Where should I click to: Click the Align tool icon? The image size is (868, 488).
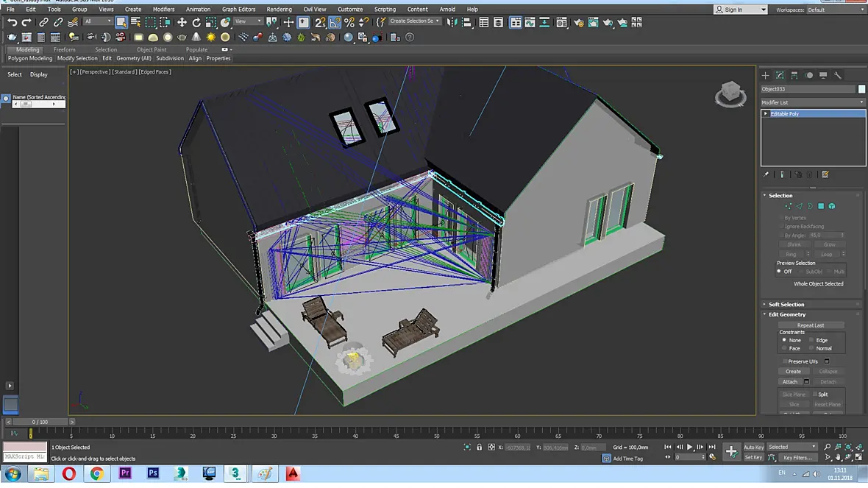466,23
